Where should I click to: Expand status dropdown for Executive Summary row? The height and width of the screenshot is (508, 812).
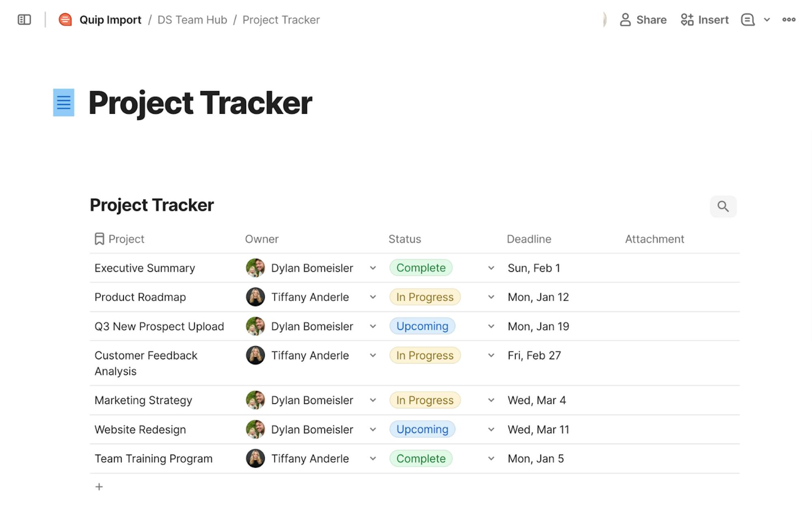[491, 268]
